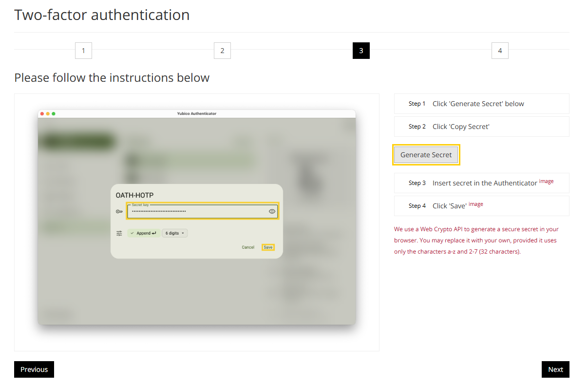This screenshot has height=385, width=588.
Task: Click the yellow macOS window button
Action: [x=48, y=113]
